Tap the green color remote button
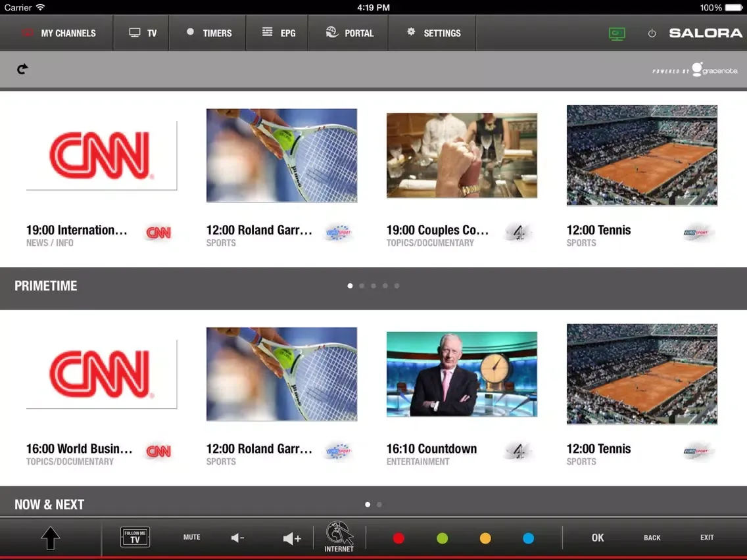Image resolution: width=747 pixels, height=560 pixels. coord(442,538)
